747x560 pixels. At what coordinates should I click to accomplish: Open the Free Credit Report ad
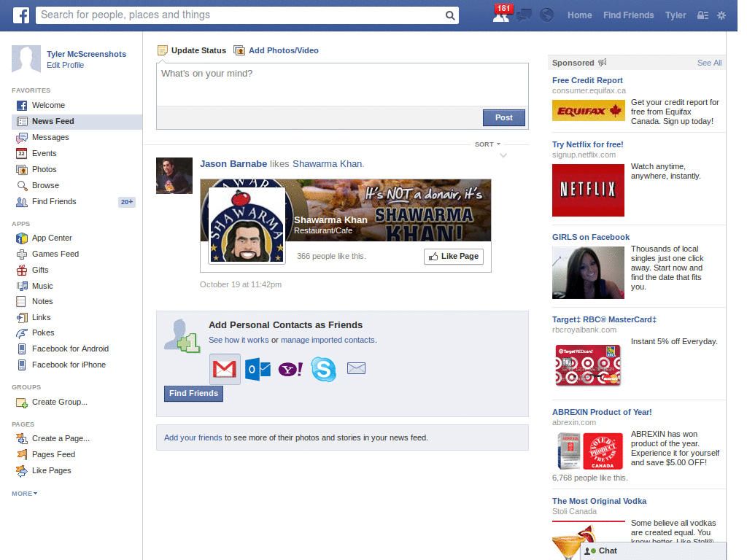[x=587, y=80]
